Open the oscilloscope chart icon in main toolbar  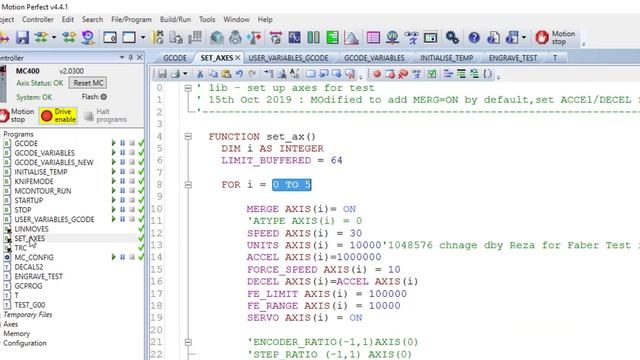351,38
